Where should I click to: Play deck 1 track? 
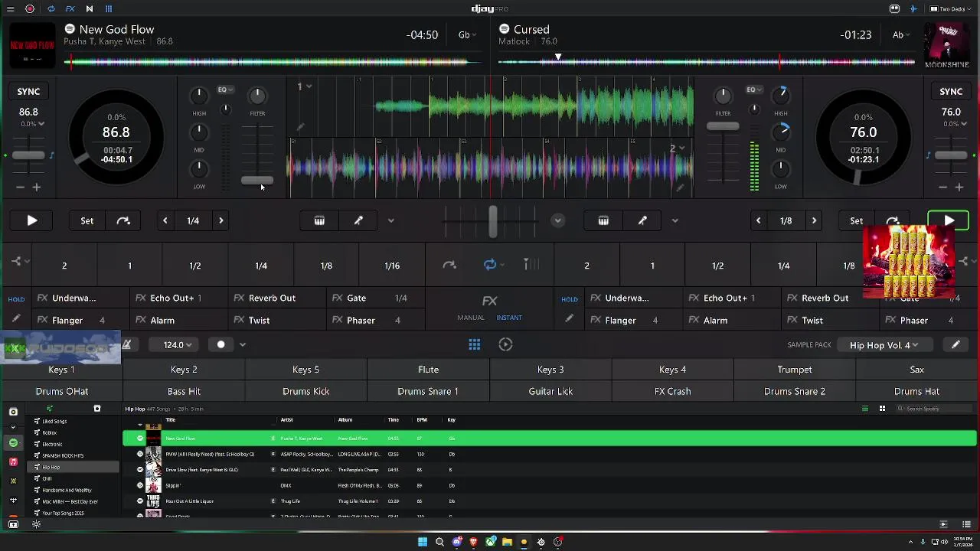(32, 220)
